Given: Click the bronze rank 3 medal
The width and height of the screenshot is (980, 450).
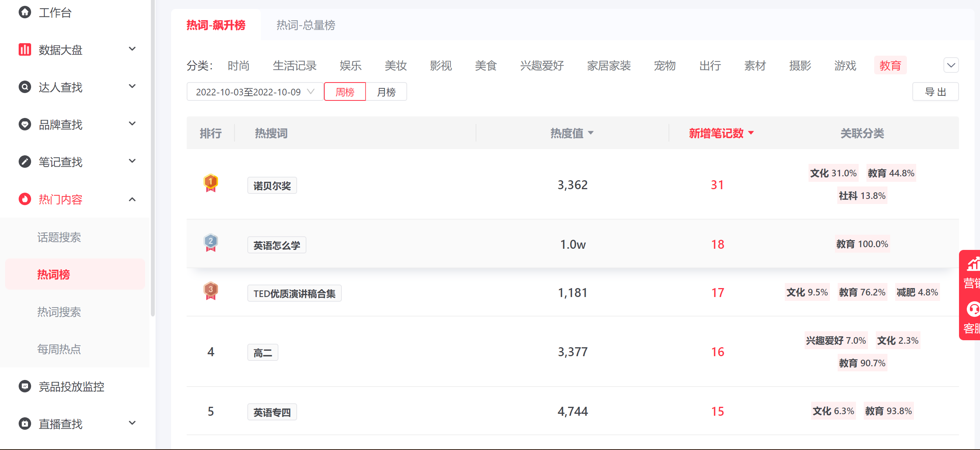Looking at the screenshot, I should point(211,291).
